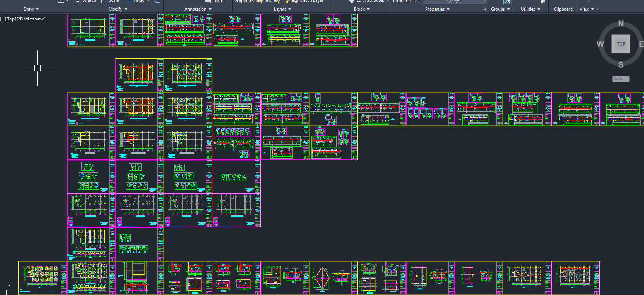Click the group selection icon above Groups
Screen dimensions: 644x295
pyautogui.click(x=507, y=1)
